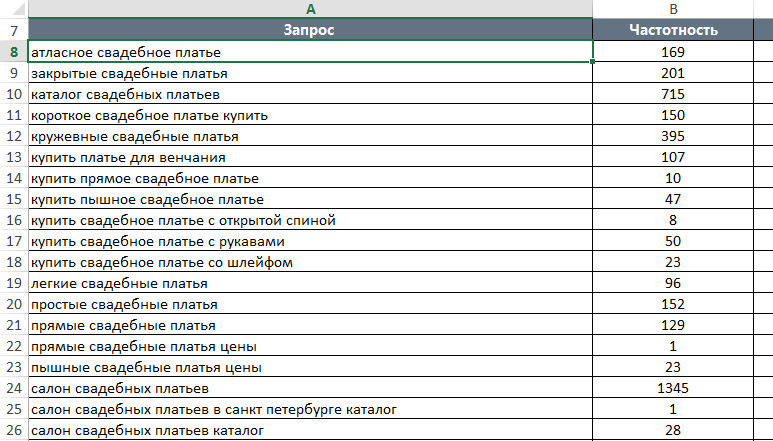The height and width of the screenshot is (441, 773).
Task: Click the Запрос header cell
Action: pos(310,30)
